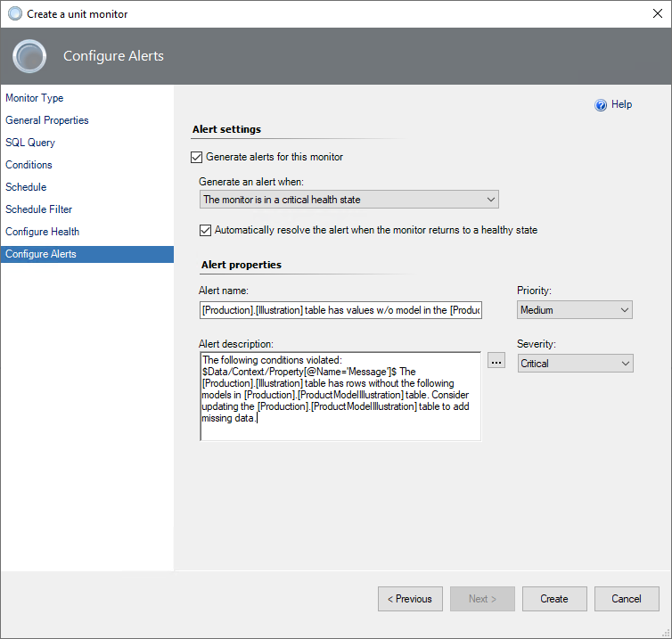Go to the Configure Health step

point(43,232)
